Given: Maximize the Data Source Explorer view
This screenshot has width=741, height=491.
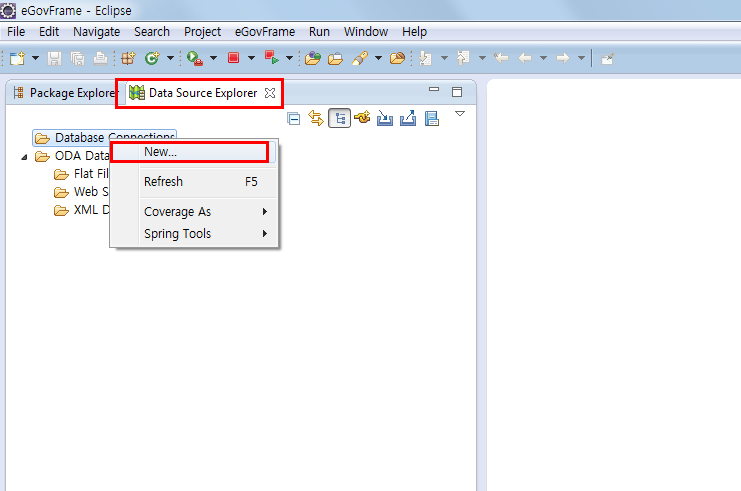Looking at the screenshot, I should [x=457, y=92].
